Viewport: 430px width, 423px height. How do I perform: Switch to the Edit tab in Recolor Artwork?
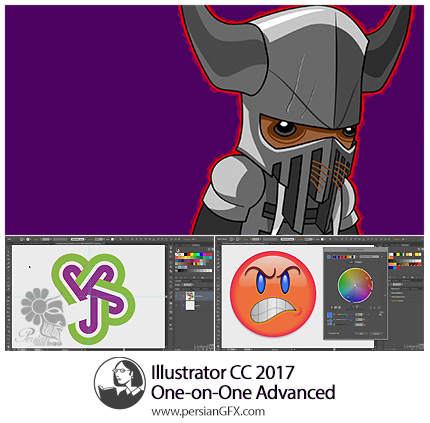pyautogui.click(x=351, y=262)
